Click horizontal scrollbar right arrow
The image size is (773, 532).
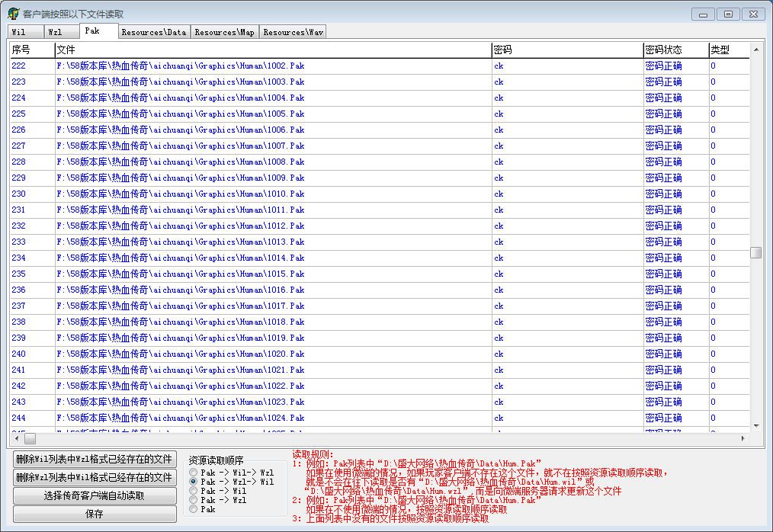pos(743,439)
